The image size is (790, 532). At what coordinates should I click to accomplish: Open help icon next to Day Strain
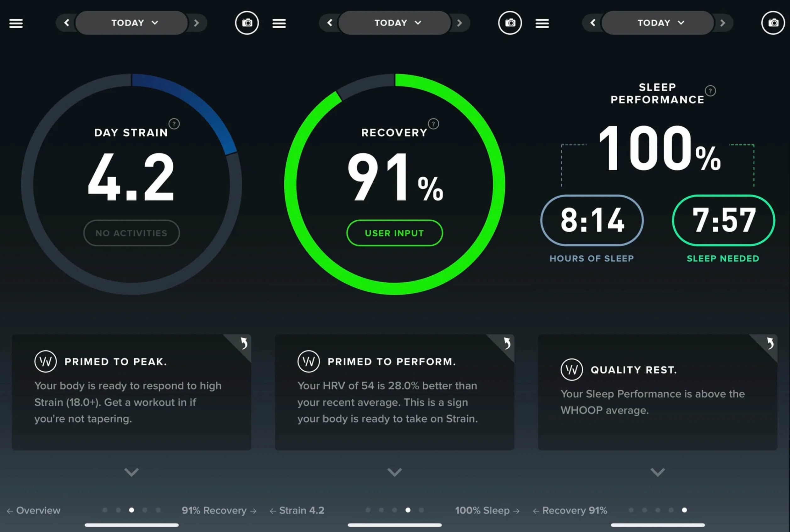[174, 124]
